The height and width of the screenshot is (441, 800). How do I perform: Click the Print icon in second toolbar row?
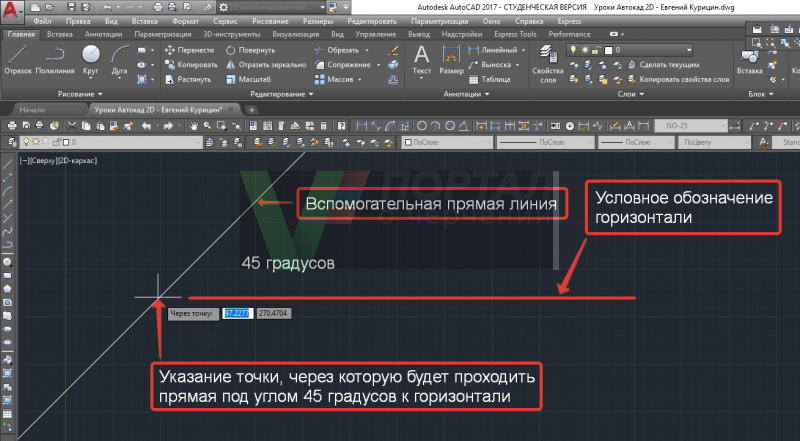click(12, 126)
